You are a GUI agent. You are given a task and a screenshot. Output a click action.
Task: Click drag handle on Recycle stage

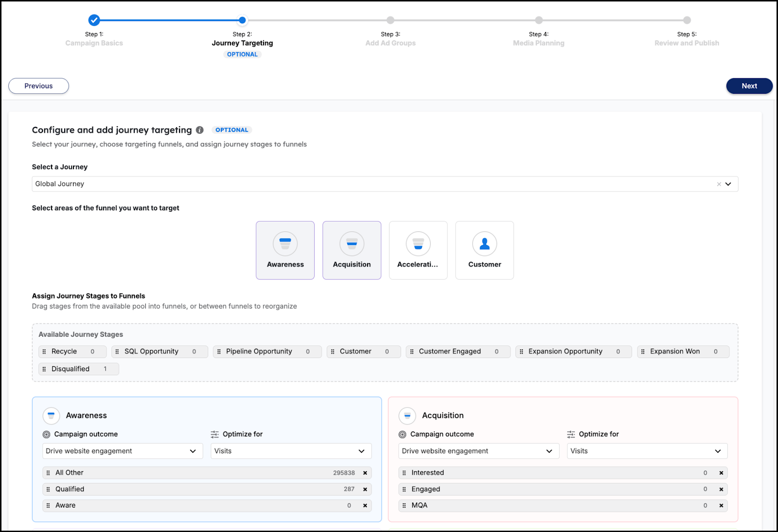point(44,352)
